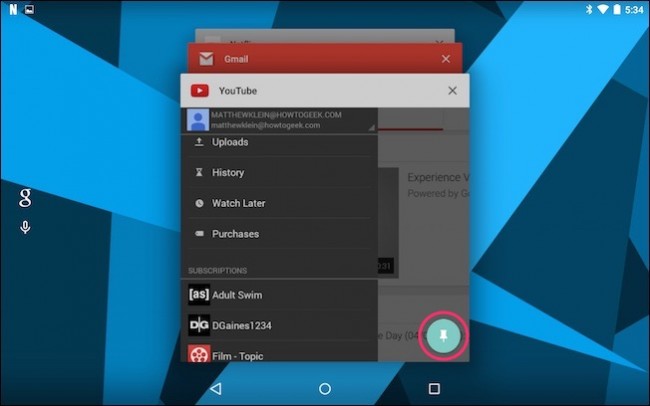Tap the Purchases tag icon
The height and width of the screenshot is (406, 650).
(199, 234)
